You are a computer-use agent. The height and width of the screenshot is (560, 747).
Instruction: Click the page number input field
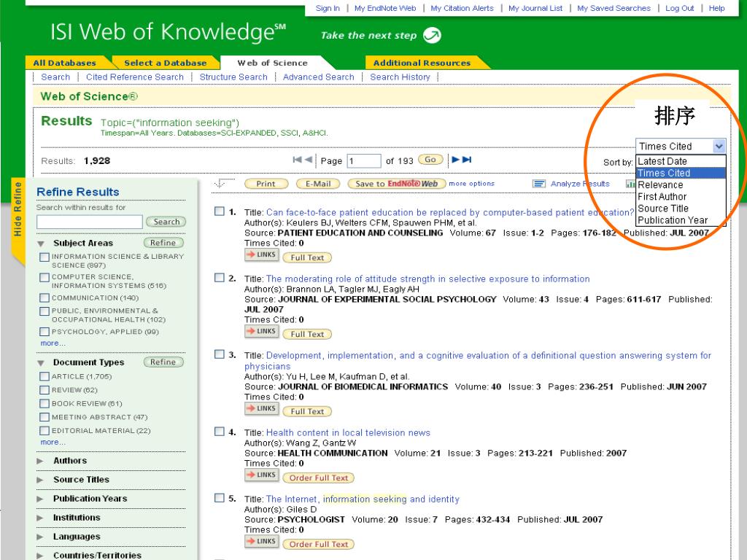tap(364, 161)
